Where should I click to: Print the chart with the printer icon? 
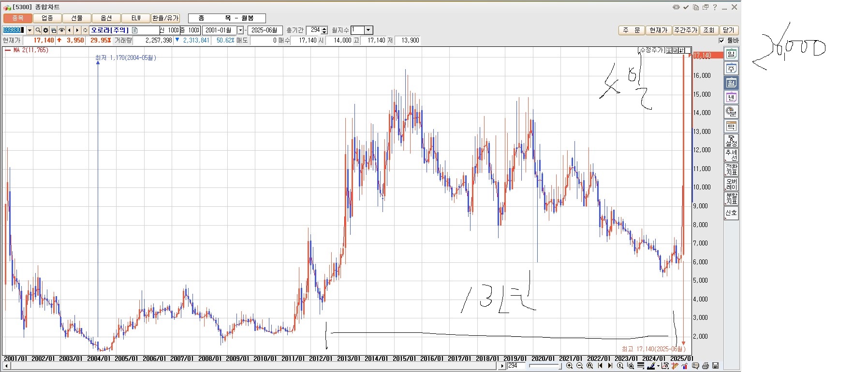click(x=706, y=366)
